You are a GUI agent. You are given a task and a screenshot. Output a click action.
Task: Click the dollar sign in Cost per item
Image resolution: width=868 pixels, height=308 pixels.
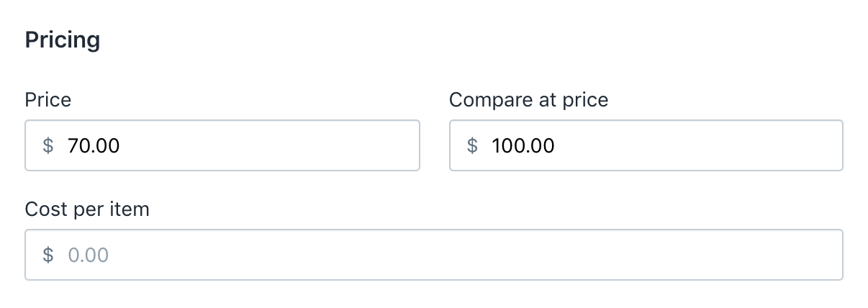[48, 255]
